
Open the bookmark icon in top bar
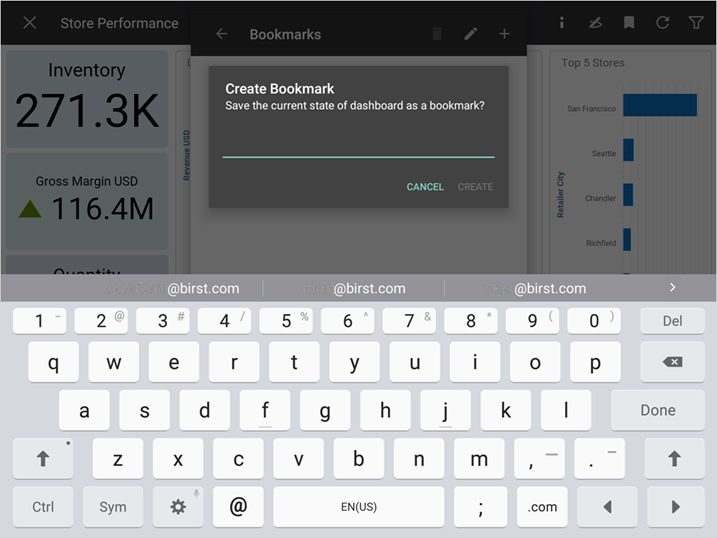(x=629, y=22)
